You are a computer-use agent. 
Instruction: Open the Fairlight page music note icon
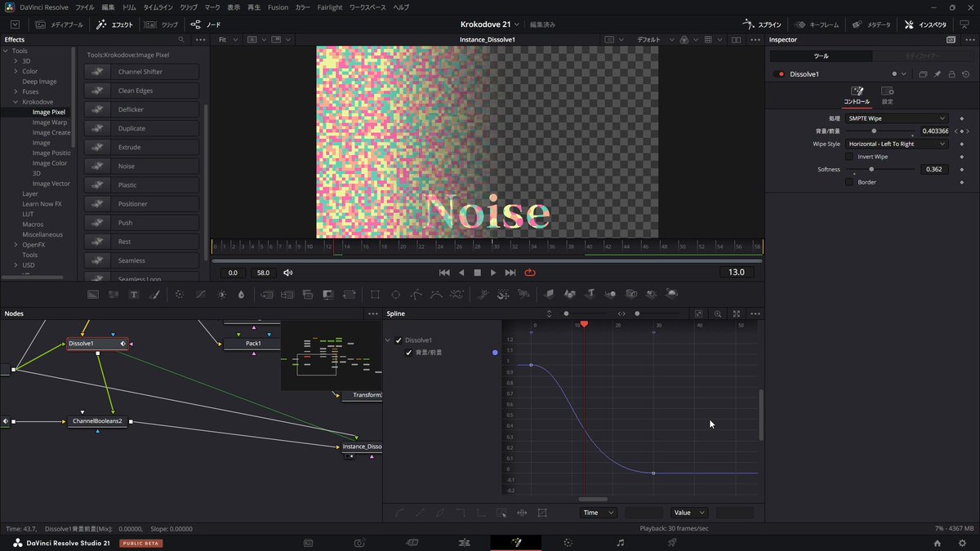point(620,543)
